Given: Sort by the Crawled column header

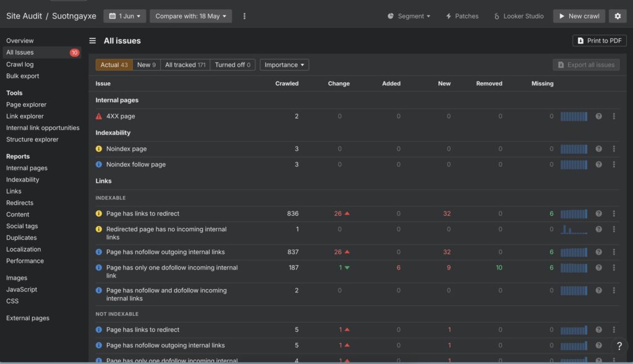Looking at the screenshot, I should (x=287, y=83).
